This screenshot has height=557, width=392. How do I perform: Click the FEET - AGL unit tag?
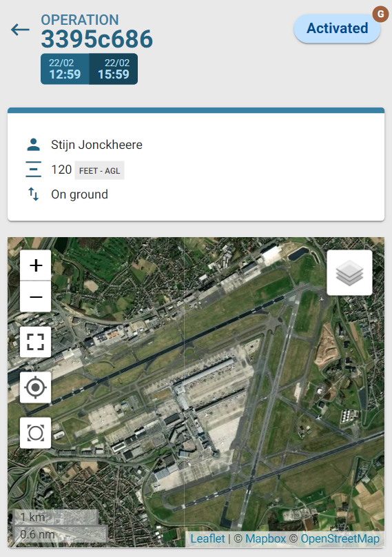(99, 170)
